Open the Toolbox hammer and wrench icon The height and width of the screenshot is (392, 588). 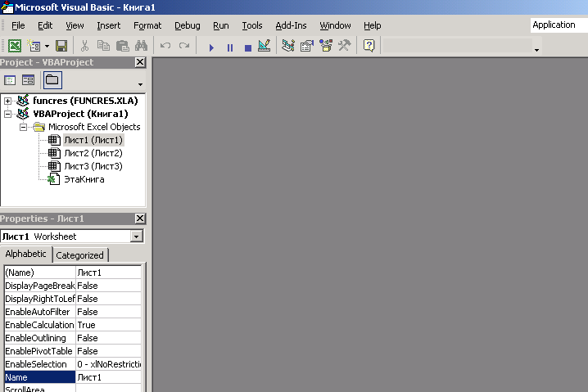tap(344, 46)
